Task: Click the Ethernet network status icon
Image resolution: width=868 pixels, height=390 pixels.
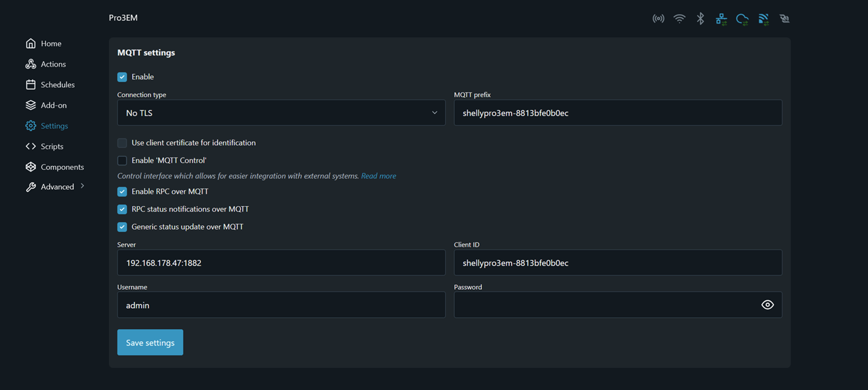Action: click(x=721, y=19)
